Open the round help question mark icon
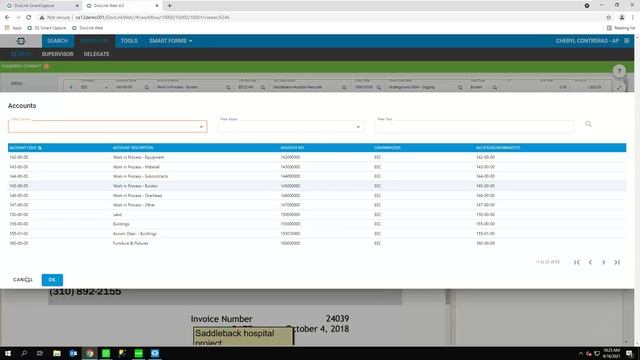 [619, 71]
